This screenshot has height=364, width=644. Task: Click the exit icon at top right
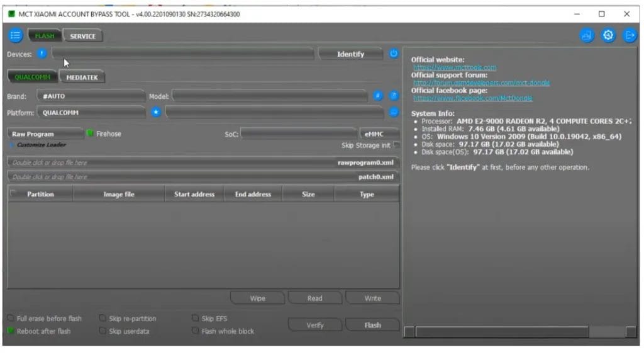[629, 35]
